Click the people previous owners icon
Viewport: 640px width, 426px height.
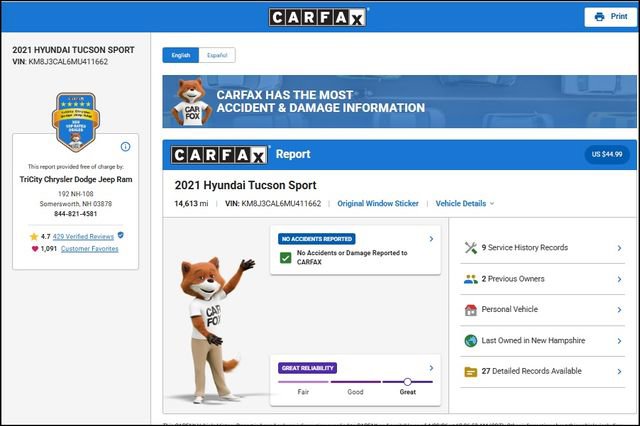coord(471,279)
